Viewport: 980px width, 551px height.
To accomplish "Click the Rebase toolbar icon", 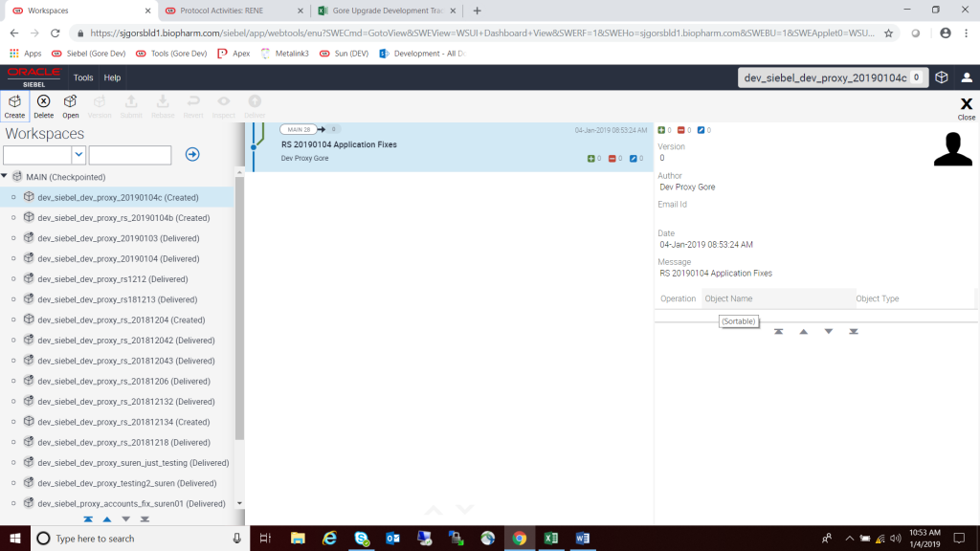I will coord(162,105).
